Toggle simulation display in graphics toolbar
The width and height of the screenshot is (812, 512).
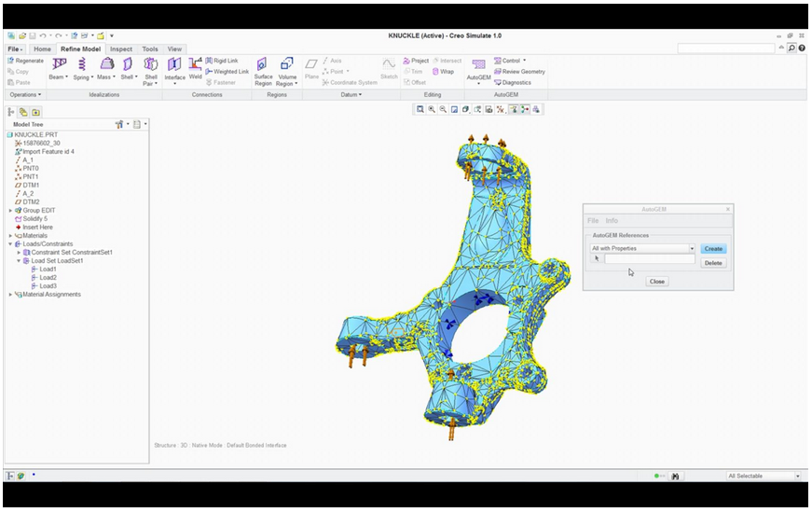click(x=536, y=109)
